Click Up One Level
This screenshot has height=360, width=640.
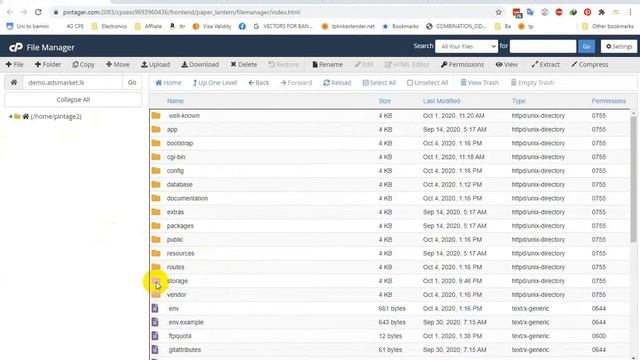215,83
